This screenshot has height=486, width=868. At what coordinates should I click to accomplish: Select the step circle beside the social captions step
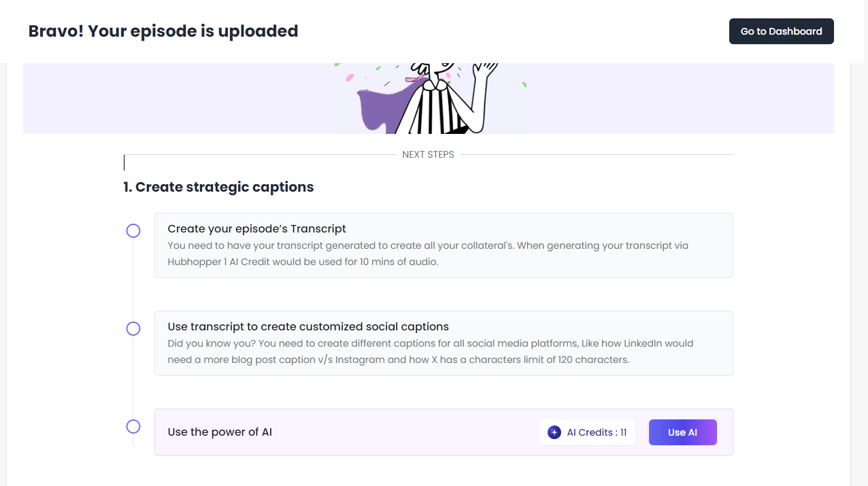(133, 328)
